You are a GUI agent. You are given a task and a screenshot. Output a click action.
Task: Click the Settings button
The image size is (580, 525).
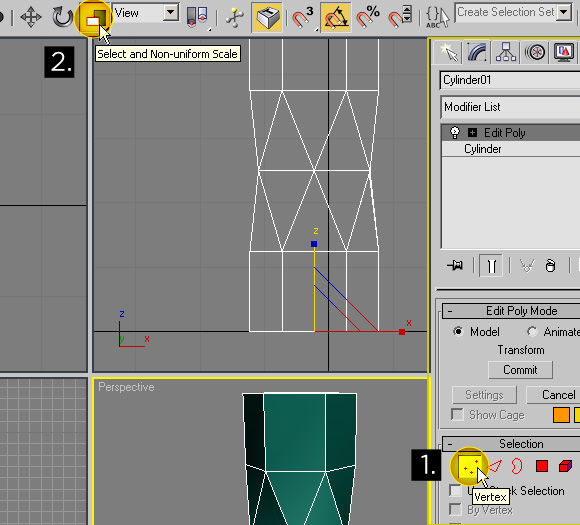[484, 395]
